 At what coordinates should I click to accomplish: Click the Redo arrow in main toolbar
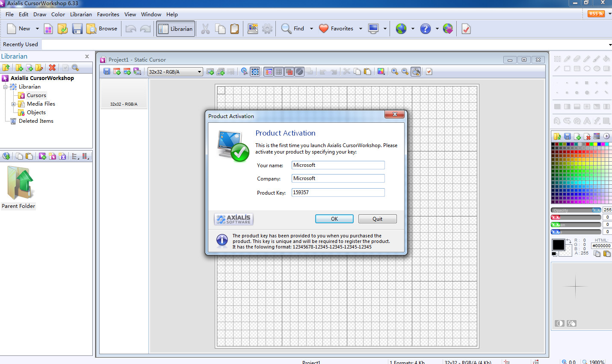pos(145,29)
